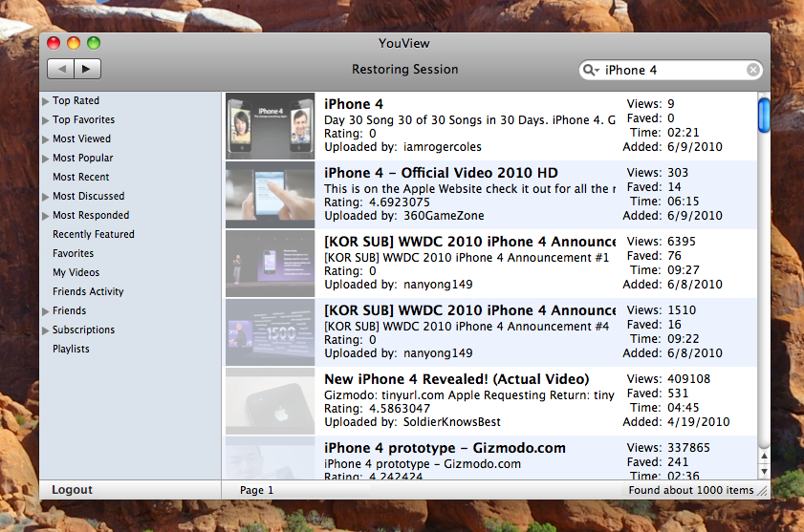Viewport: 804px width, 532px height.
Task: Open thumbnail of New iPhone 4 Revealed video
Action: [271, 401]
